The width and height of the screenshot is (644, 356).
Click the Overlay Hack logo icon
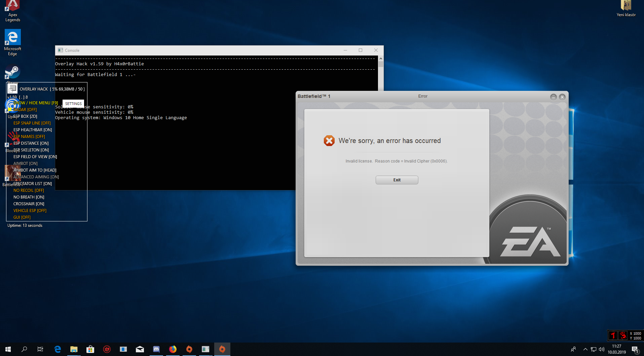pos(12,88)
